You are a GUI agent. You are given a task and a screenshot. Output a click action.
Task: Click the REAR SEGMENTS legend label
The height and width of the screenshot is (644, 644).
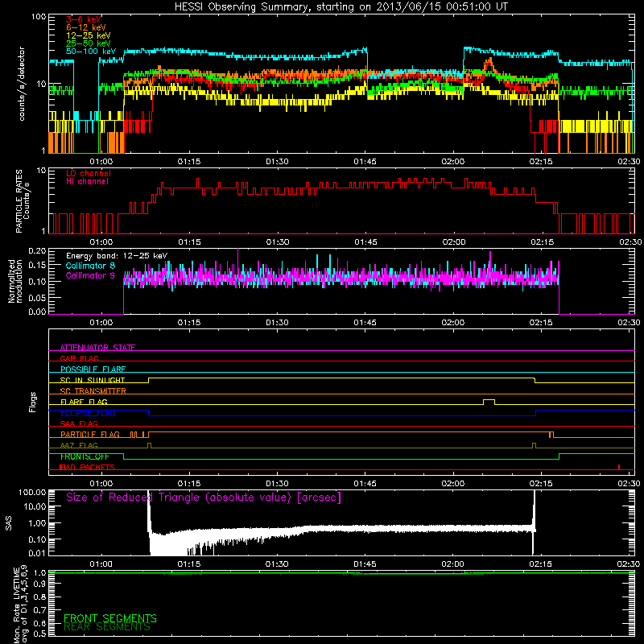click(107, 627)
